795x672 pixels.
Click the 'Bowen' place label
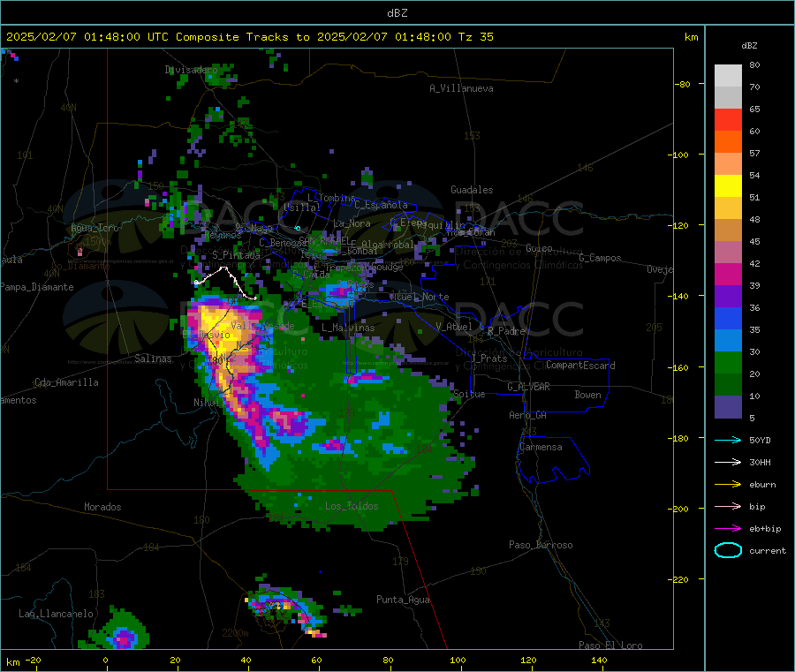click(x=587, y=396)
